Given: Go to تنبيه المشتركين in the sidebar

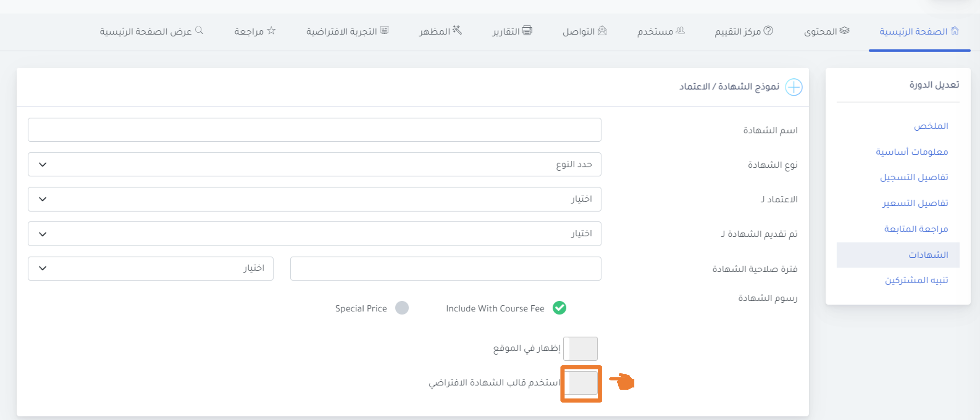Looking at the screenshot, I should [x=916, y=280].
